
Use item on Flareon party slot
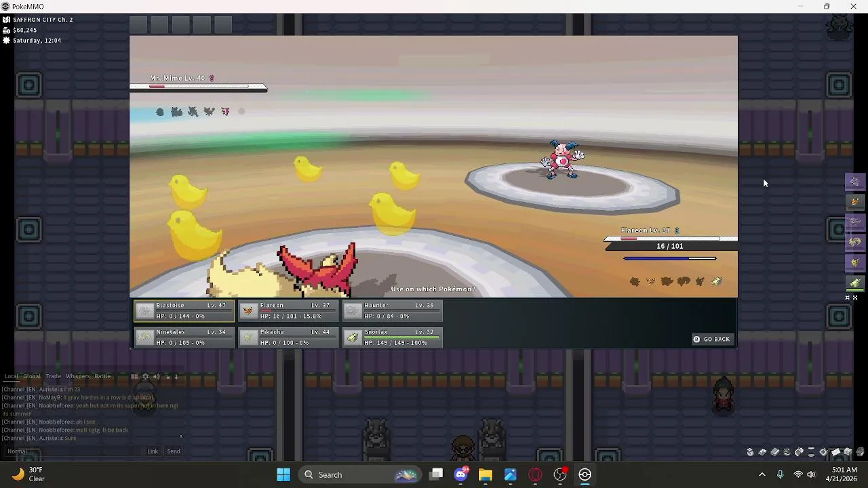pos(288,311)
